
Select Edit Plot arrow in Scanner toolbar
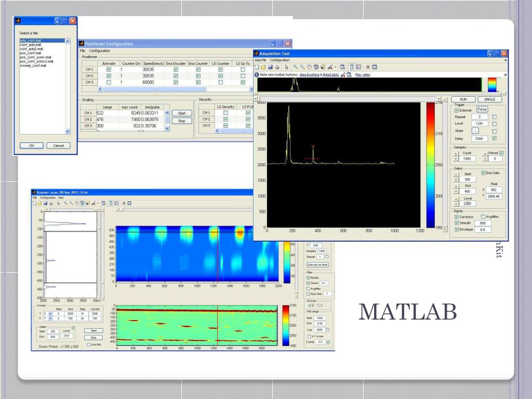[x=58, y=203]
